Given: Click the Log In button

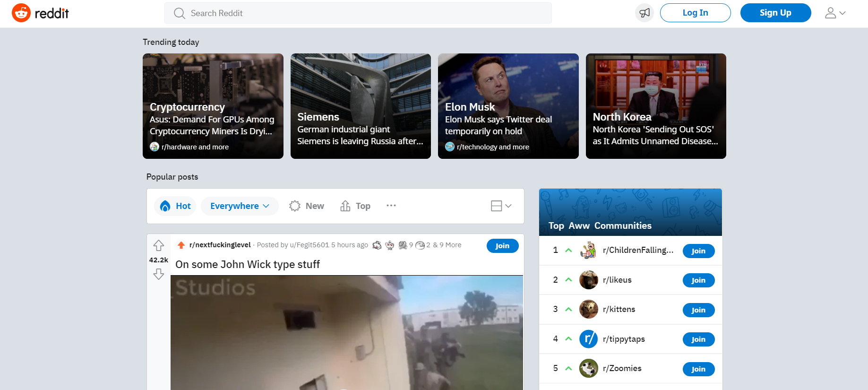Looking at the screenshot, I should click(x=695, y=13).
